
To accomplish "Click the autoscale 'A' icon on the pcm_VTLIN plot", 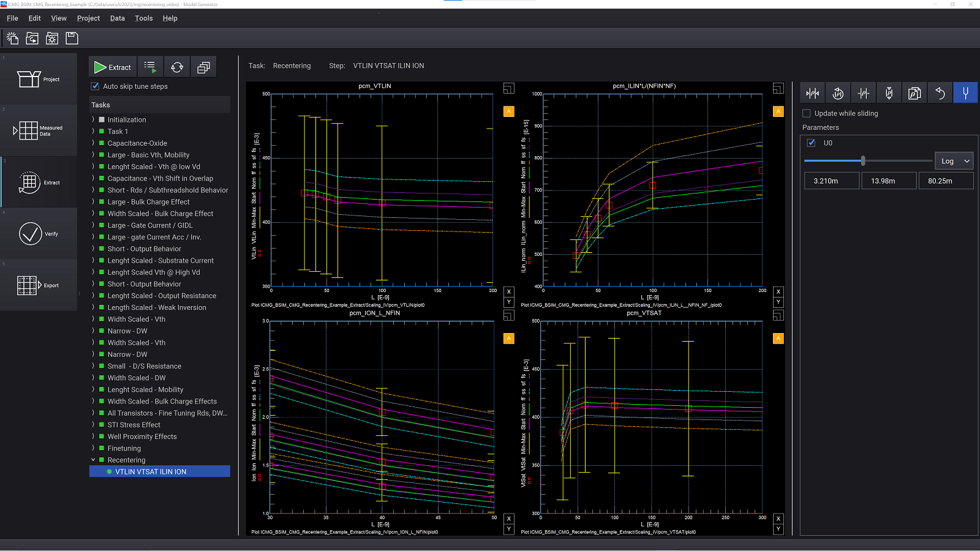I will click(508, 111).
